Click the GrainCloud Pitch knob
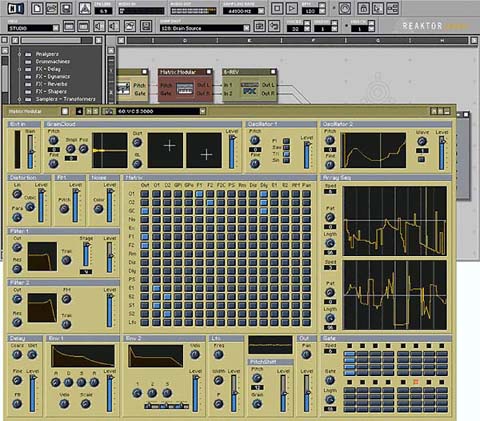Screen dimensions: 480x421 [x=54, y=140]
